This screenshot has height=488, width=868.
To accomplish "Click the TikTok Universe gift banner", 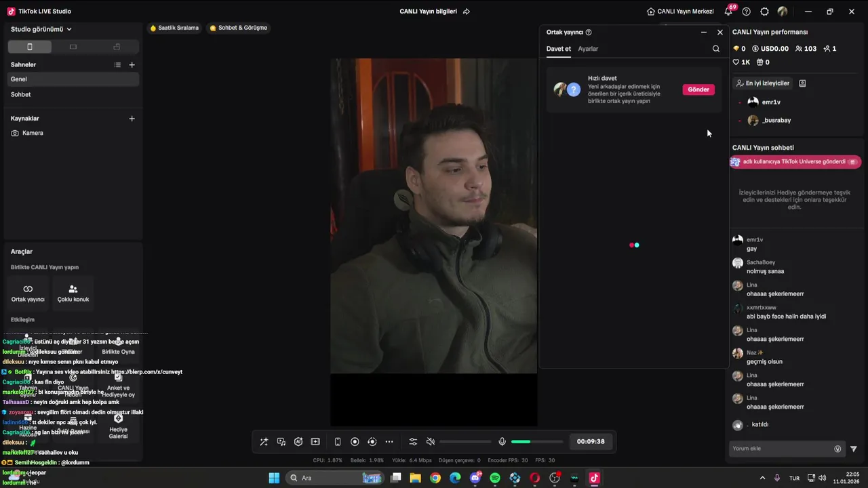I will [795, 162].
